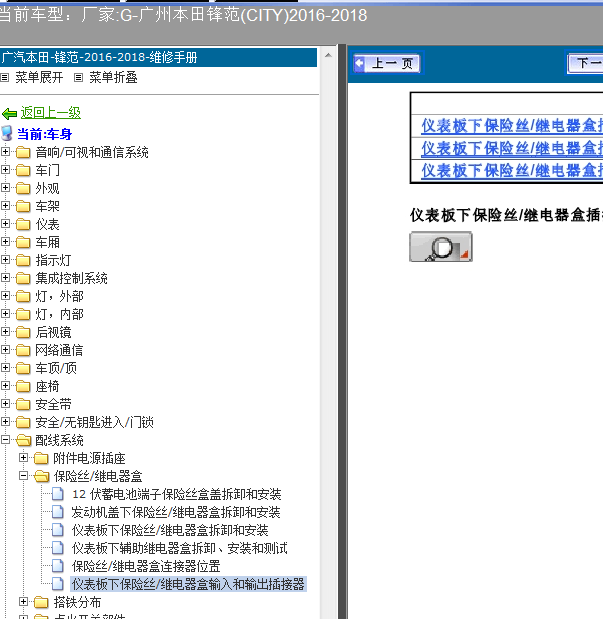Click the 网络通信 folder icon

23,350
